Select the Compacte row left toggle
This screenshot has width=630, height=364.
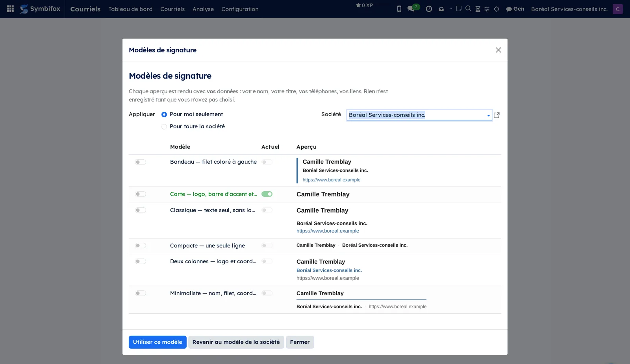[141, 246]
